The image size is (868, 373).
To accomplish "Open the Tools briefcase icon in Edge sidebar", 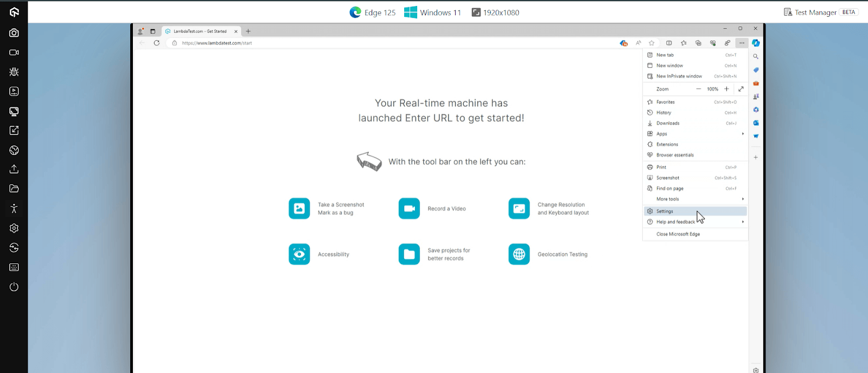I will (x=756, y=83).
